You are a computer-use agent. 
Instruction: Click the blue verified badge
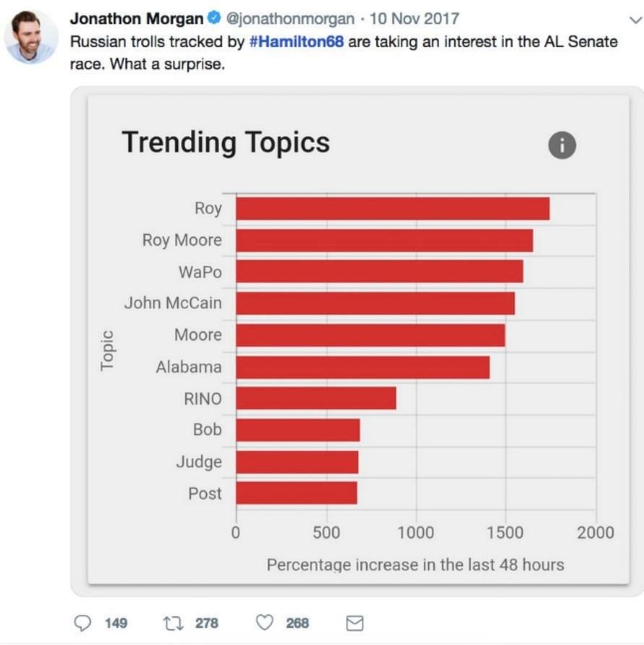214,18
